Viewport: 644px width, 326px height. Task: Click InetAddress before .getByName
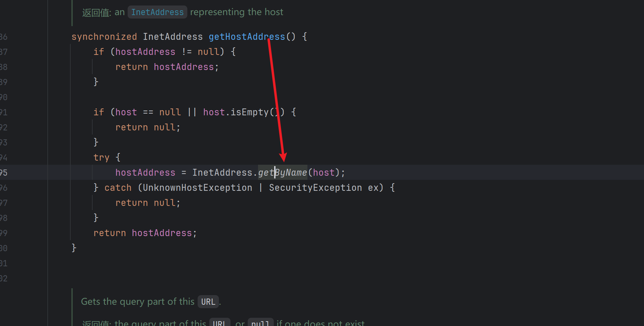click(222, 173)
